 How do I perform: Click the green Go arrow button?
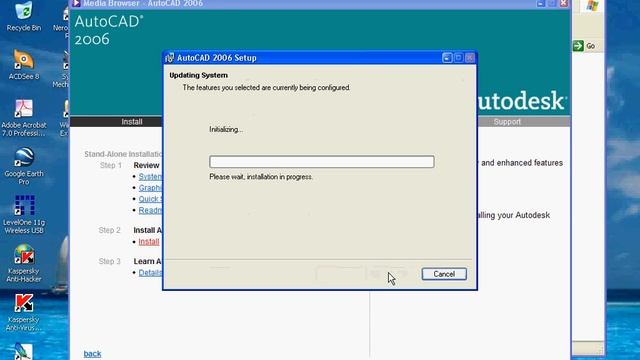(578, 46)
